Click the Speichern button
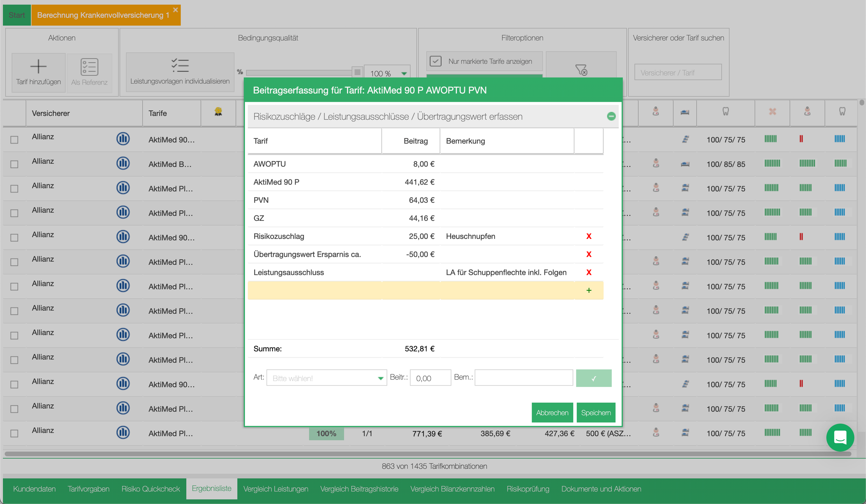 (595, 413)
